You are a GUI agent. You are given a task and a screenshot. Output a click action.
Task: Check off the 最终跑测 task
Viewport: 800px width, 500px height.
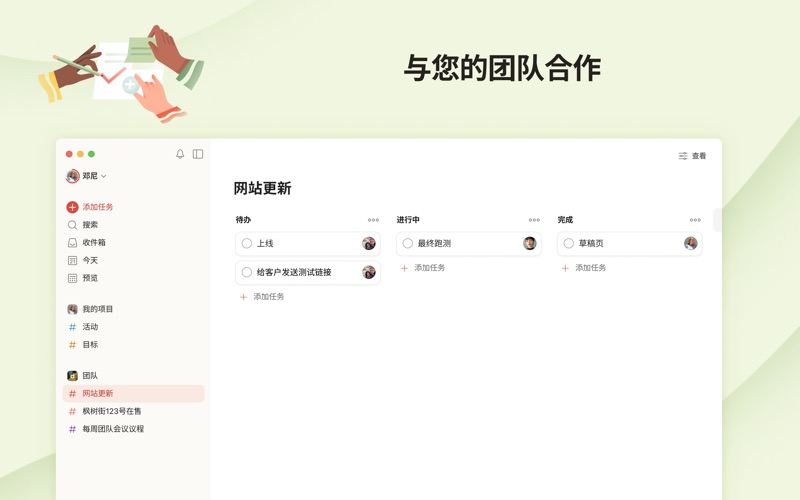tap(408, 243)
